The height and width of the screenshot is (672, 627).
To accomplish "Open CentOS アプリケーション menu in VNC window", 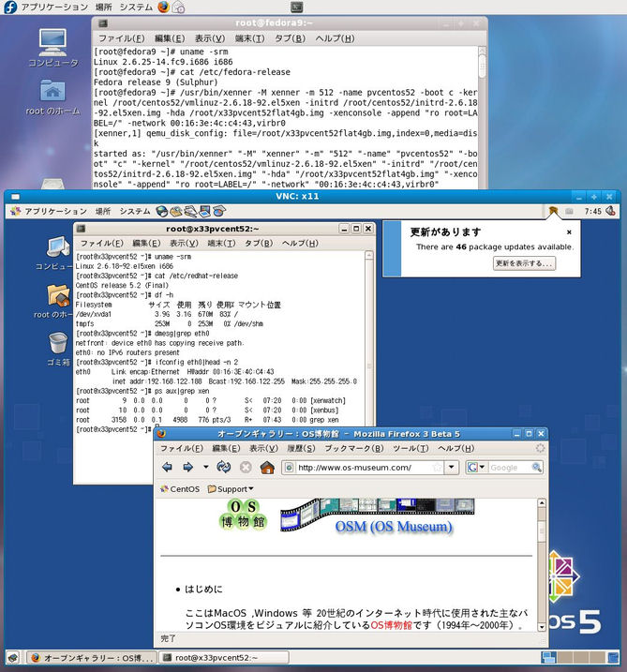I will point(49,211).
